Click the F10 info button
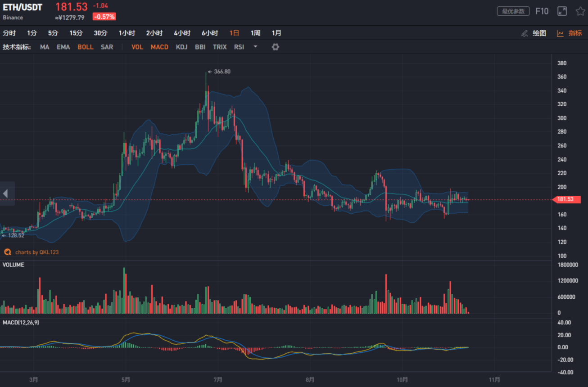This screenshot has width=588, height=387. click(x=542, y=11)
